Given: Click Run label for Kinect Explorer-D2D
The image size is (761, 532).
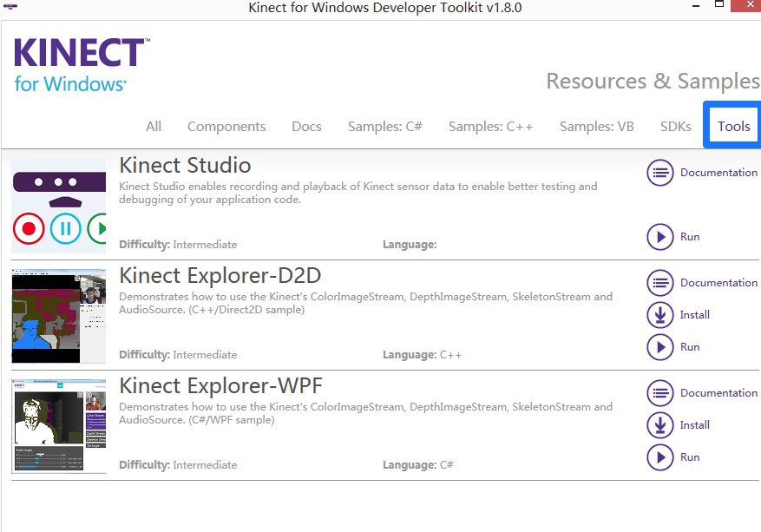Looking at the screenshot, I should point(690,347).
